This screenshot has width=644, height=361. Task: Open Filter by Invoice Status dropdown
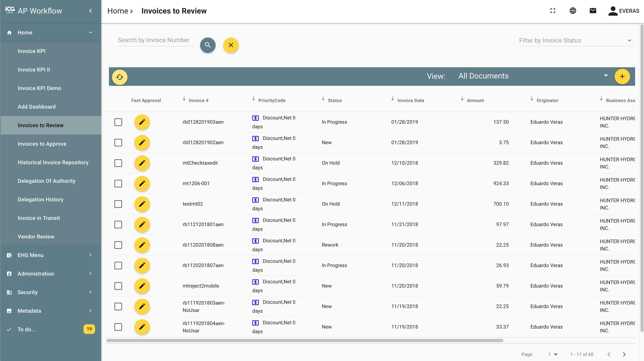[x=576, y=41]
